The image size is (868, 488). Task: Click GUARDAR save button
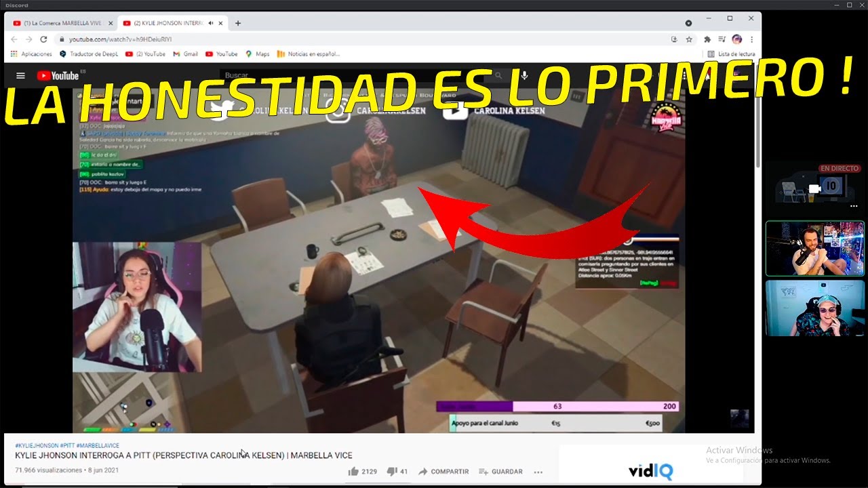pos(500,471)
